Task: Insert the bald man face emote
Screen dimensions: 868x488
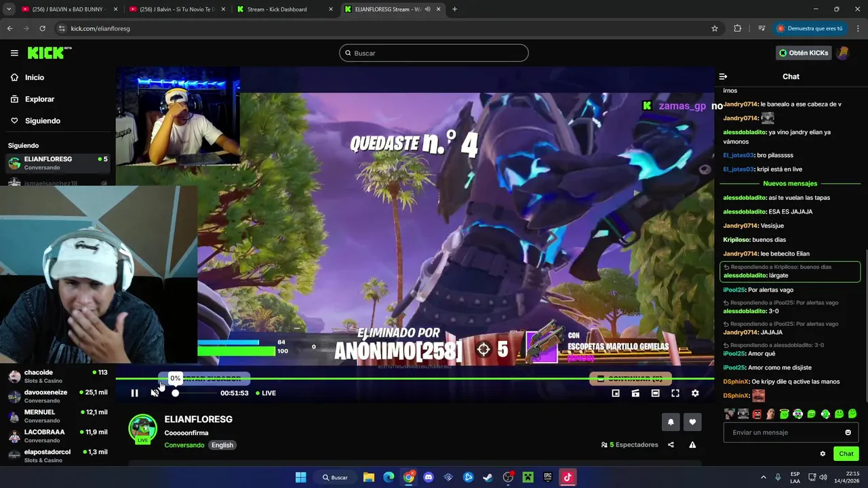Action: click(x=770, y=413)
